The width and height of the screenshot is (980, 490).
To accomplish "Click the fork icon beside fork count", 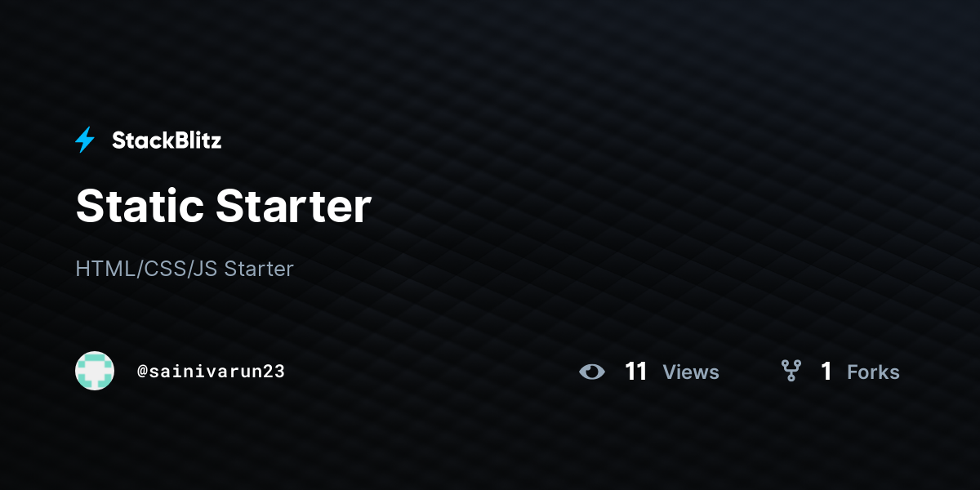I will (791, 372).
